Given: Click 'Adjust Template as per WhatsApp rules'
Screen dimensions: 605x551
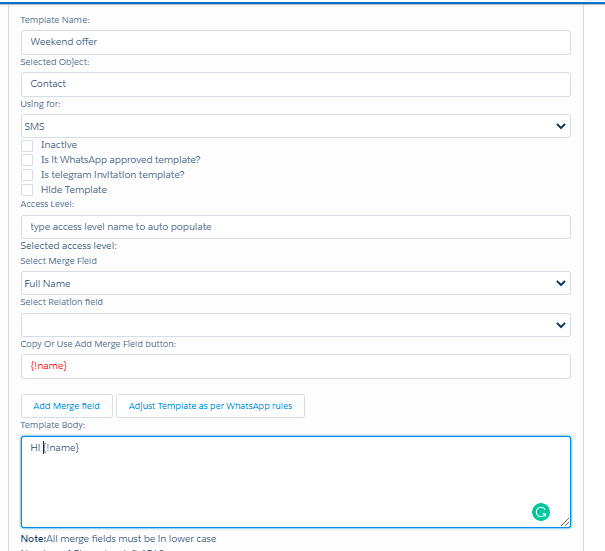Looking at the screenshot, I should pos(210,406).
